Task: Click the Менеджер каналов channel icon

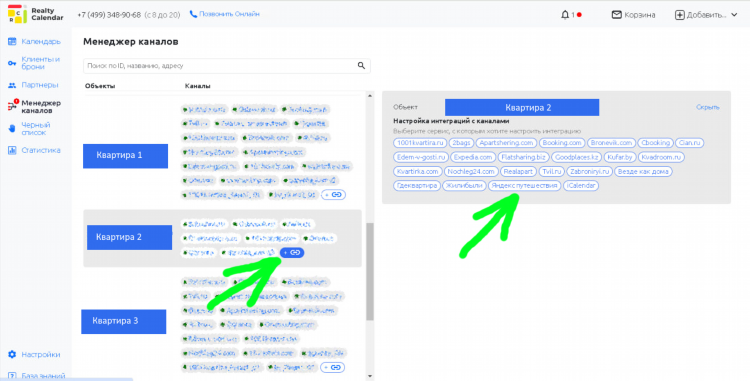Action: pyautogui.click(x=12, y=106)
